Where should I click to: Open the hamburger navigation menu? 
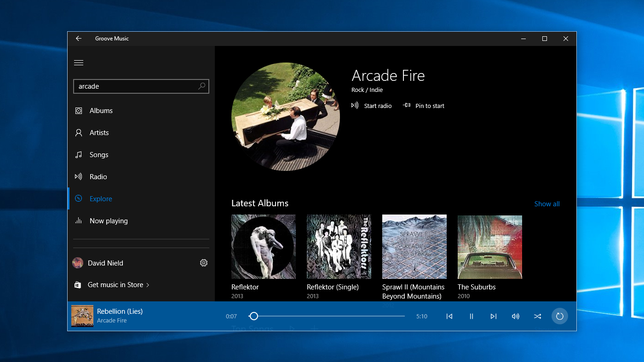coord(79,63)
